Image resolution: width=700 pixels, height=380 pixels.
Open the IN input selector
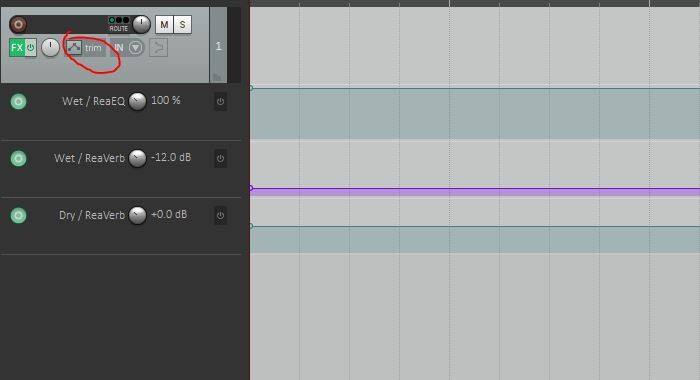(x=118, y=47)
